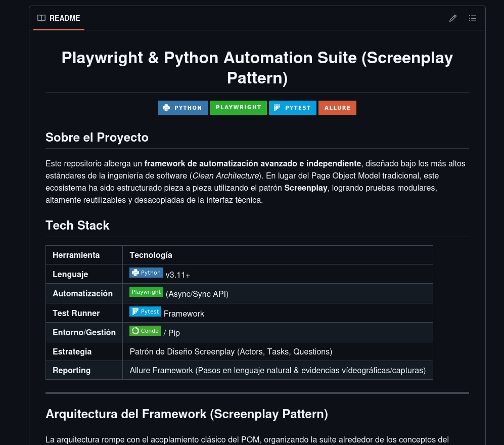Screen dimensions: 504x445
Task: Click the 'Entorno/Gestión' table cell
Action: pyautogui.click(x=84, y=332)
